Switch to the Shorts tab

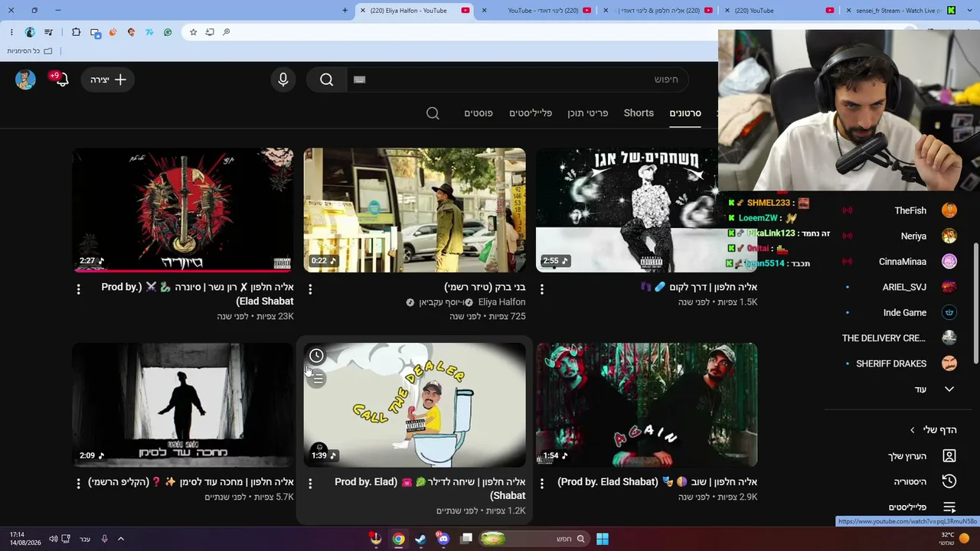[639, 113]
